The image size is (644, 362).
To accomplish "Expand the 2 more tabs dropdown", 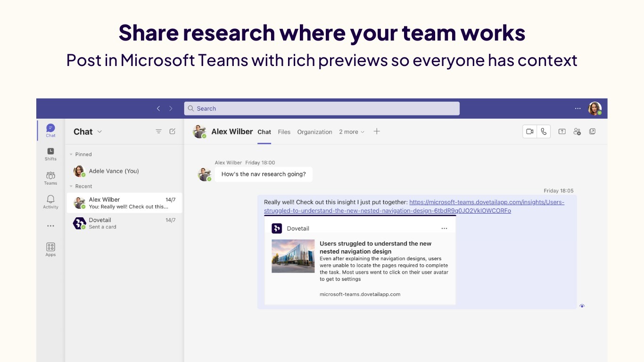I will [352, 132].
